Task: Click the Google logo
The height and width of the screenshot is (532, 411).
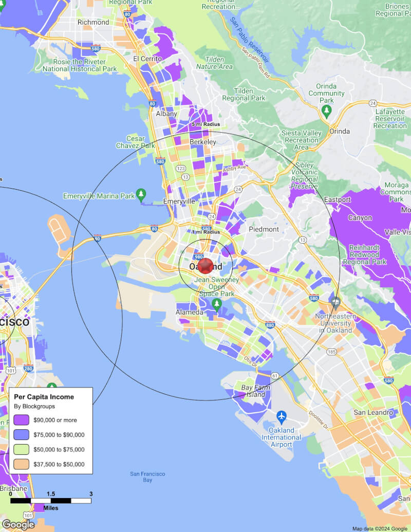Action: (x=18, y=524)
